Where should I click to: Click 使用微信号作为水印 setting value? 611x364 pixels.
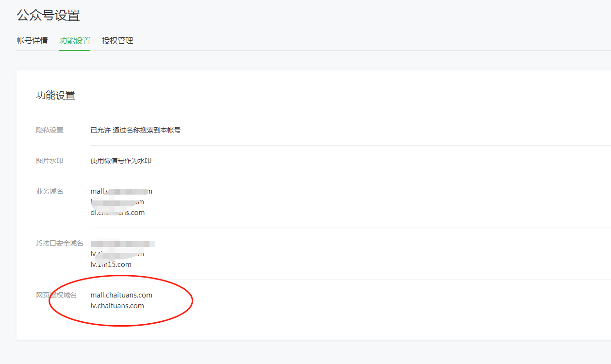[x=121, y=161]
